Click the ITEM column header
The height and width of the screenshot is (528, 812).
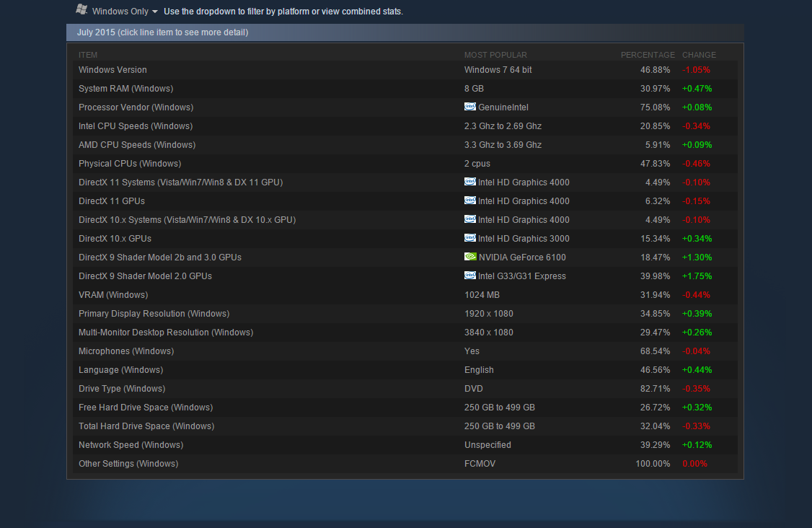click(87, 55)
